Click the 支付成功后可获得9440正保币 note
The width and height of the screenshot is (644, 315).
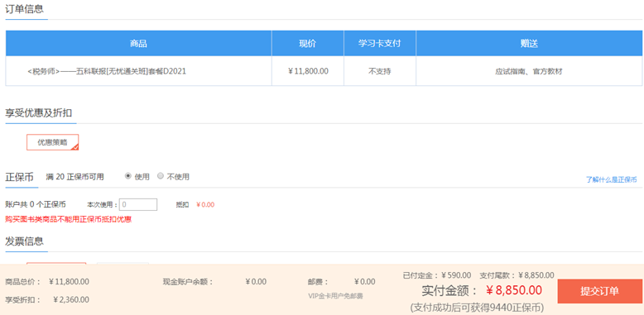[x=478, y=308]
